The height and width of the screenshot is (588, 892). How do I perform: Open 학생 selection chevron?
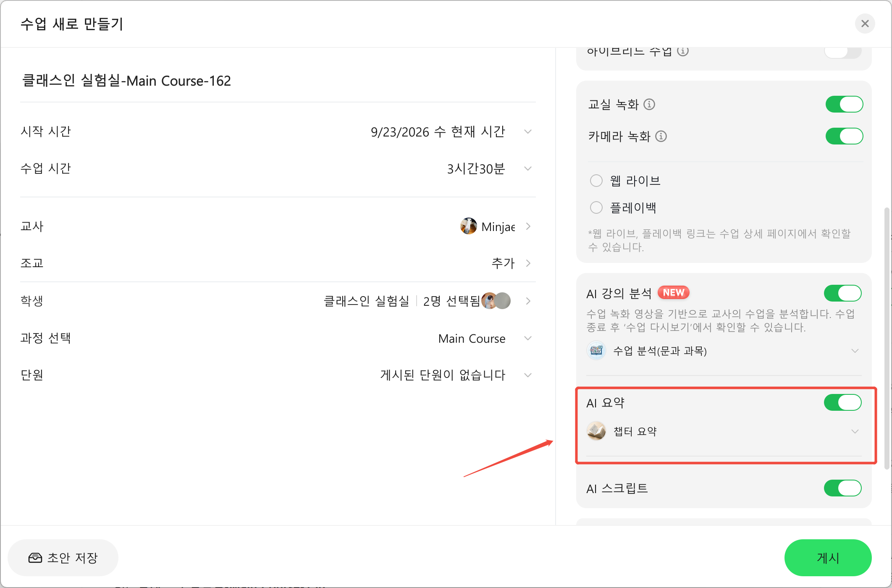pos(528,301)
